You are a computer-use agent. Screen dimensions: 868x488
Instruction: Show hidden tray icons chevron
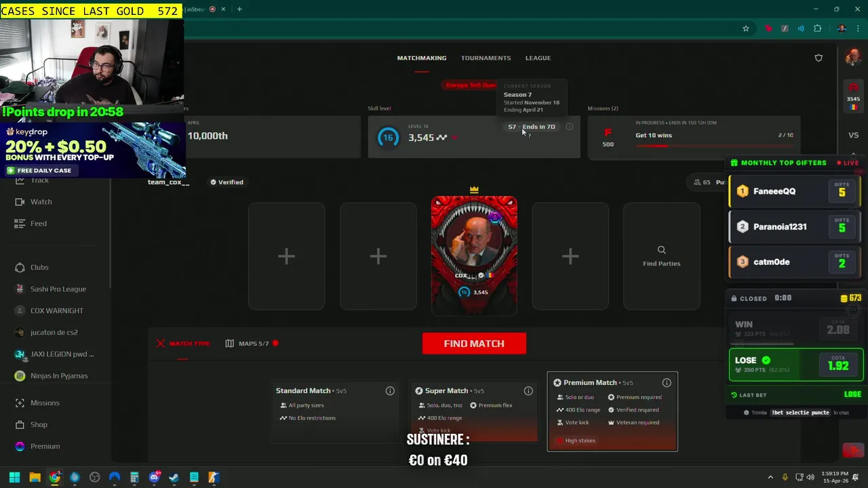pos(770,477)
